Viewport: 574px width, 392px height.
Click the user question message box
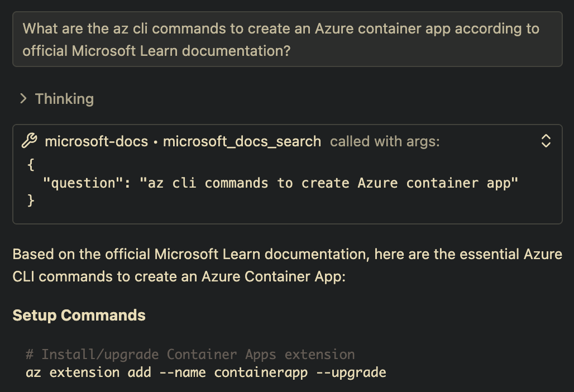point(288,39)
